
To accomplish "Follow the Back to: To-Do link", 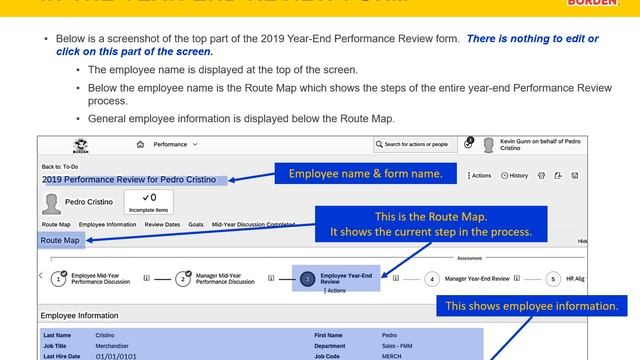I will [60, 167].
